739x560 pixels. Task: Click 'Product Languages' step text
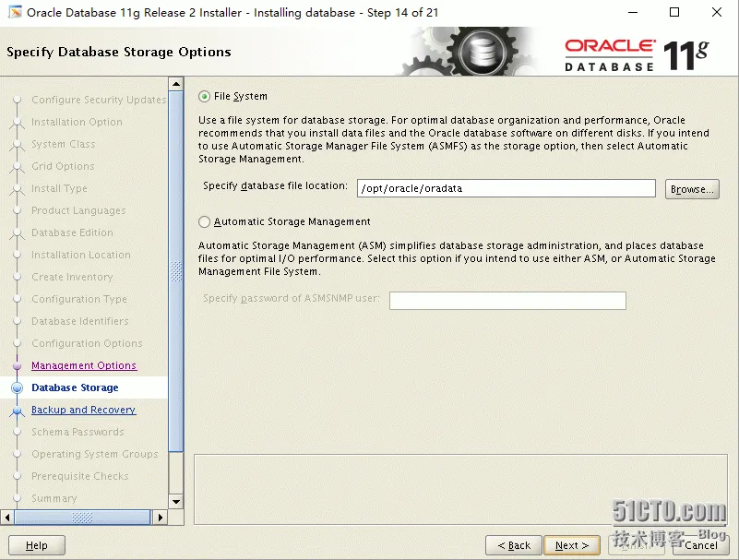point(78,210)
